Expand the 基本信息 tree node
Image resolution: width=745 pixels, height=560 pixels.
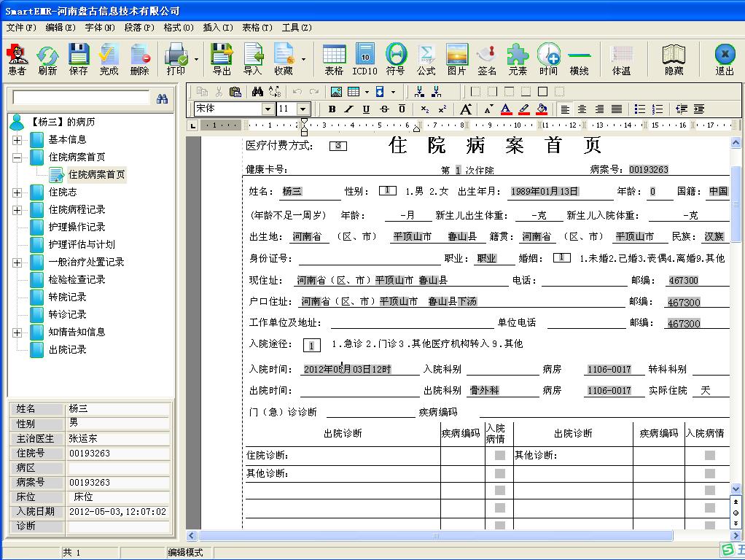coord(17,140)
